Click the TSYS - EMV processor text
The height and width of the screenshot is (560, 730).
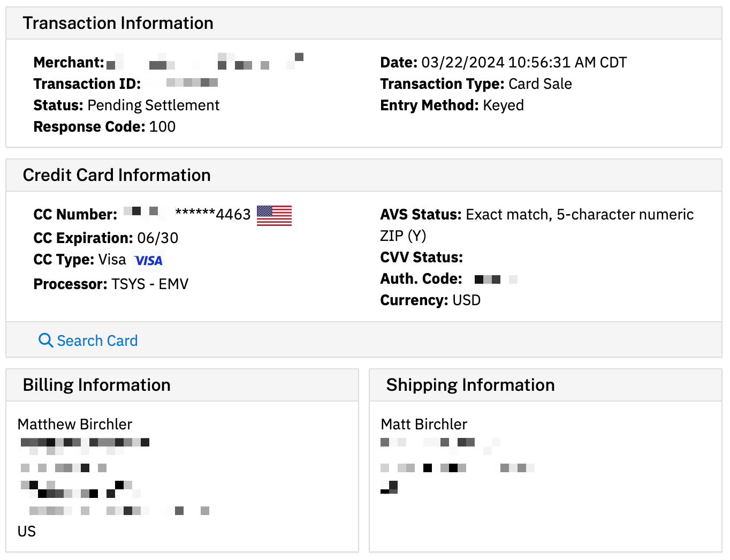click(x=149, y=284)
